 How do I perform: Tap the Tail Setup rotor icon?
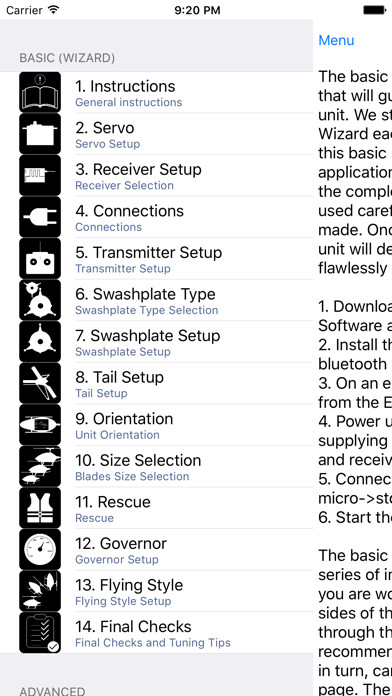point(40,383)
